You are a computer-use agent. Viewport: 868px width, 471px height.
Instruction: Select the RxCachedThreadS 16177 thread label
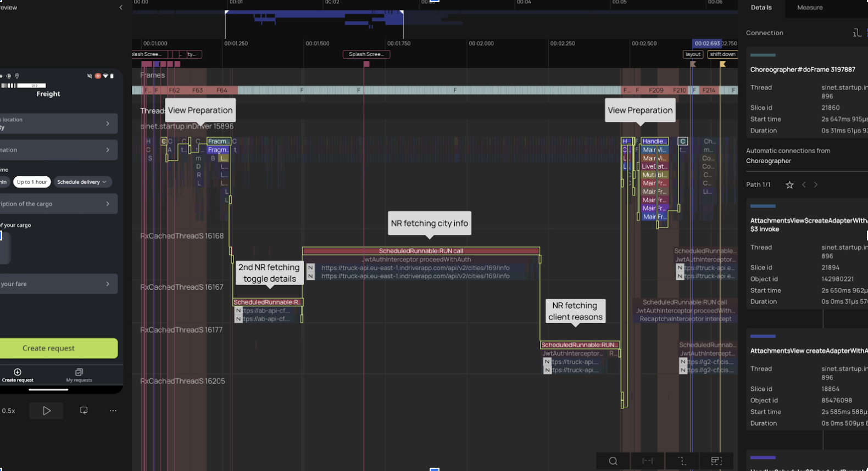[182, 330]
